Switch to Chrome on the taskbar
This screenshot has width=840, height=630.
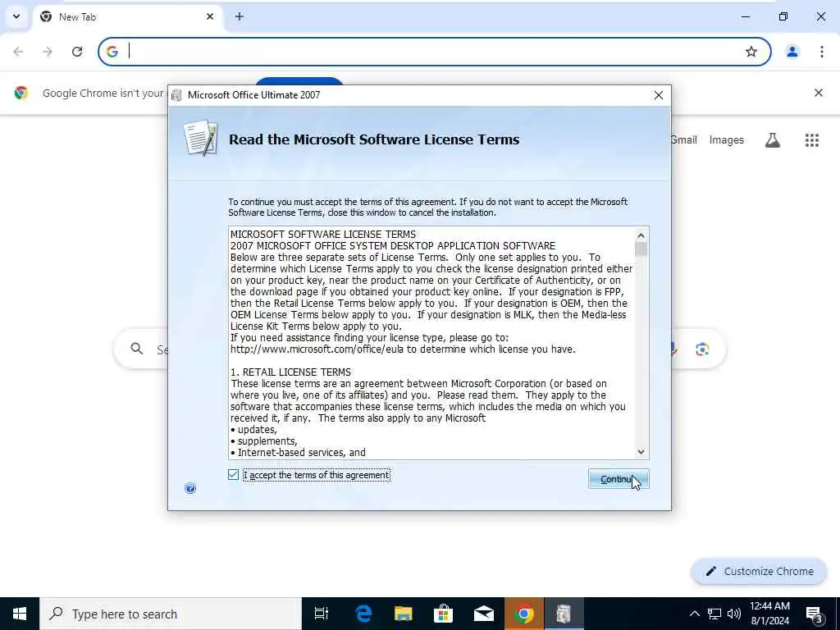pos(524,614)
